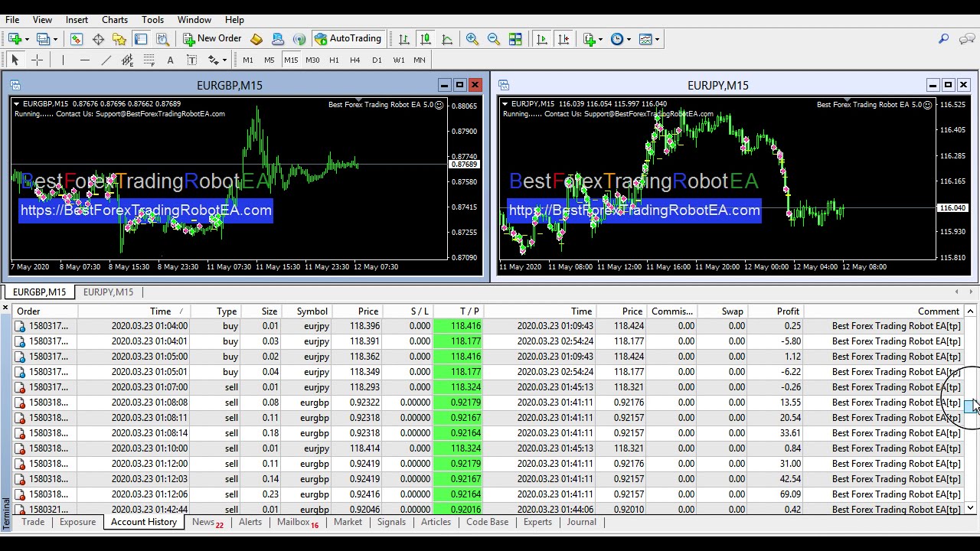Switch the chart to Candlesticks
This screenshot has height=551, width=980.
[426, 39]
